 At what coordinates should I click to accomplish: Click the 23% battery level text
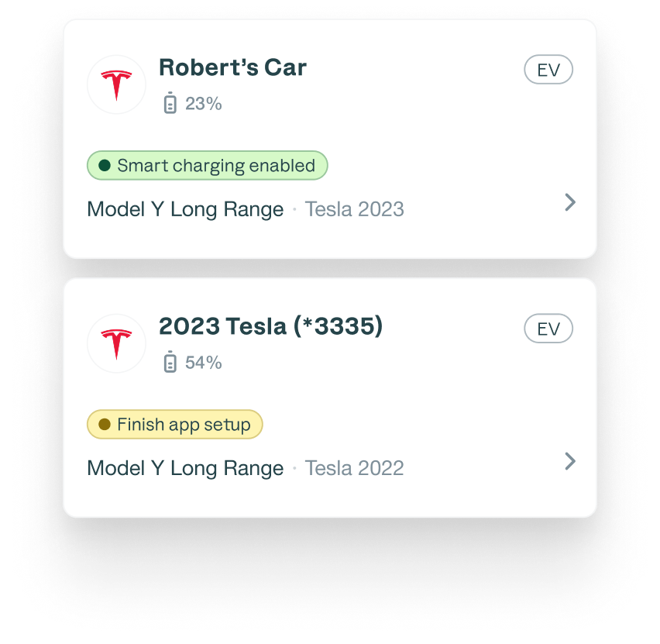point(204,103)
